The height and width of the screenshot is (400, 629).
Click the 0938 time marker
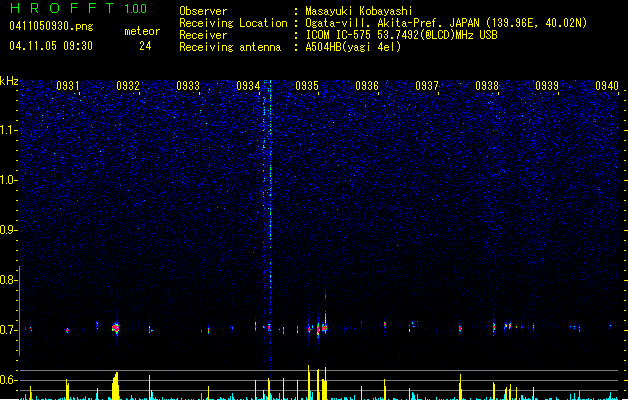click(487, 86)
